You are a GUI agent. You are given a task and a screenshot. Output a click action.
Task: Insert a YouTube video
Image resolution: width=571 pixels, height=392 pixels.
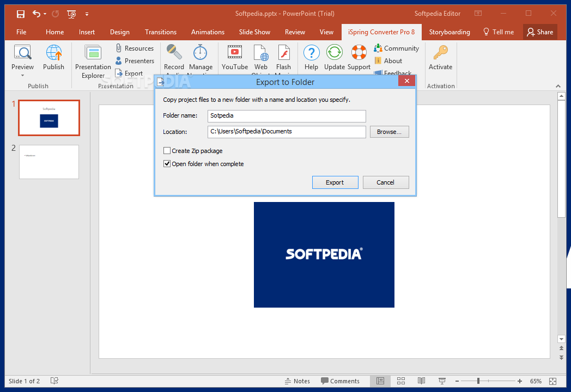[234, 57]
